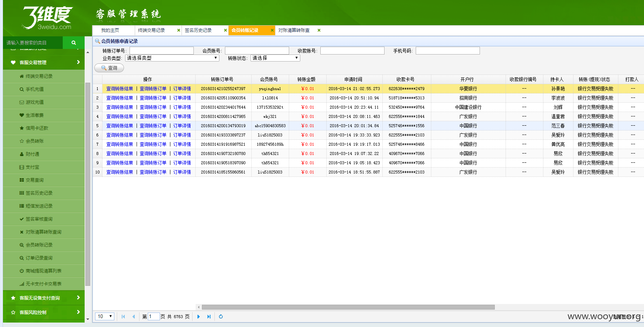Click 查询转账订单 in row 3
This screenshot has height=327, width=644.
coord(153,108)
